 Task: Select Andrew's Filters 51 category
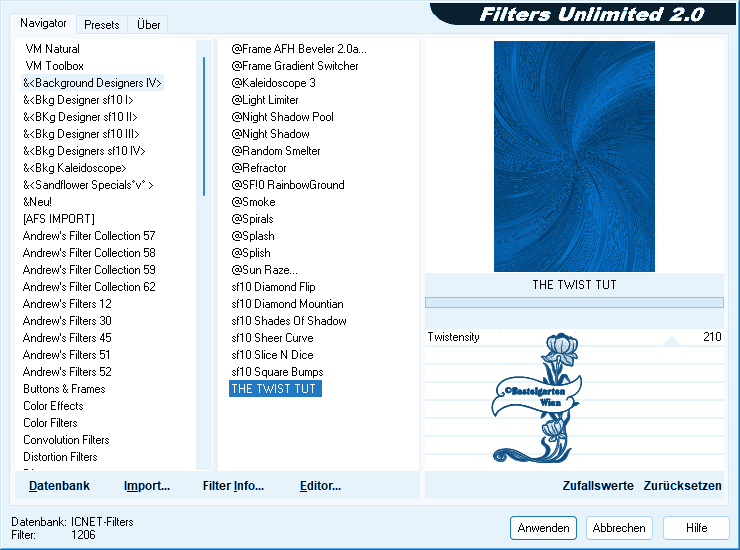66,355
